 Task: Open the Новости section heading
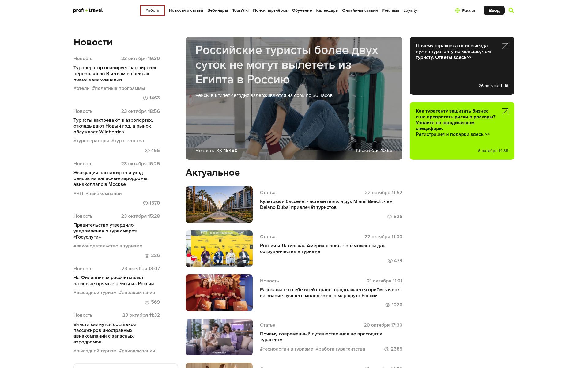coord(93,42)
